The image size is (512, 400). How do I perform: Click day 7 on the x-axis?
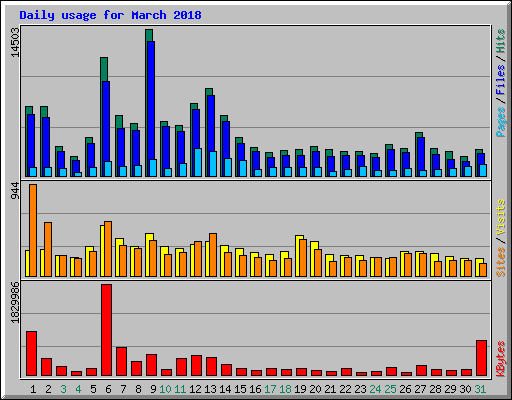(x=123, y=389)
